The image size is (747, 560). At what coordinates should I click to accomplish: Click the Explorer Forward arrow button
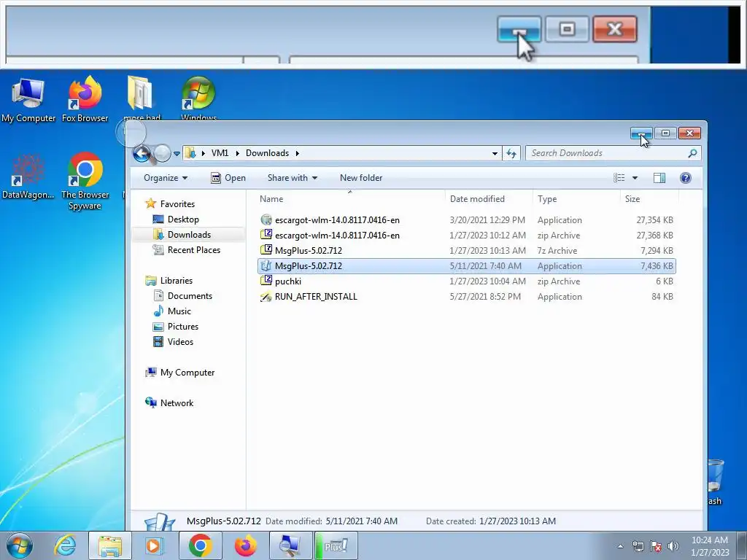coord(162,153)
